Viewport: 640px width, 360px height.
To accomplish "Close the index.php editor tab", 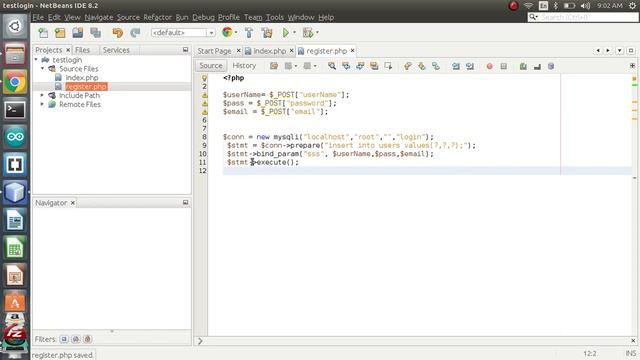I will pos(291,51).
